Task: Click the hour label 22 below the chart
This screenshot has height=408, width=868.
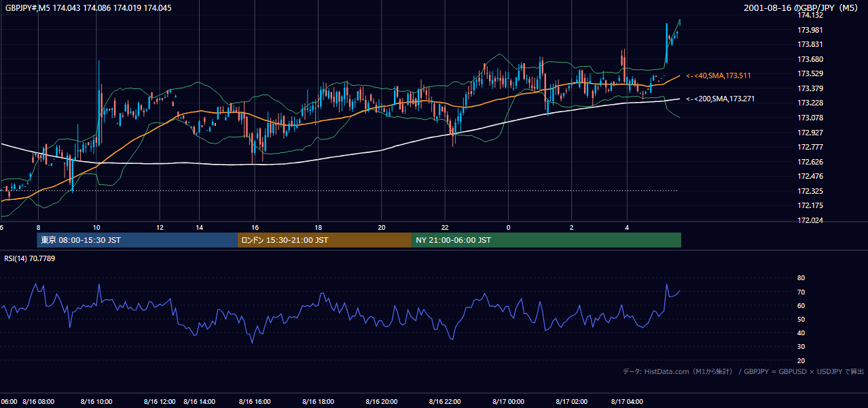Action: pos(445,227)
